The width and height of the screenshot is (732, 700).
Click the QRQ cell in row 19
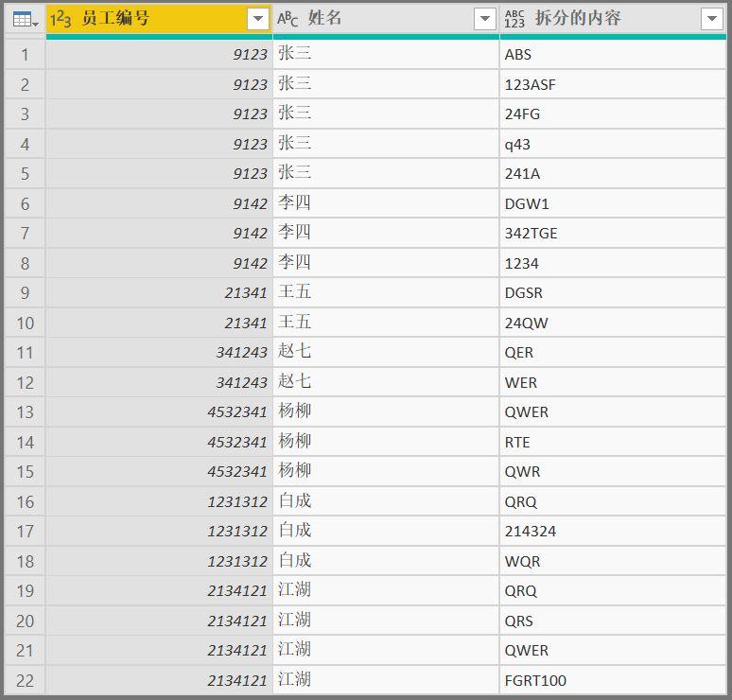coord(613,590)
